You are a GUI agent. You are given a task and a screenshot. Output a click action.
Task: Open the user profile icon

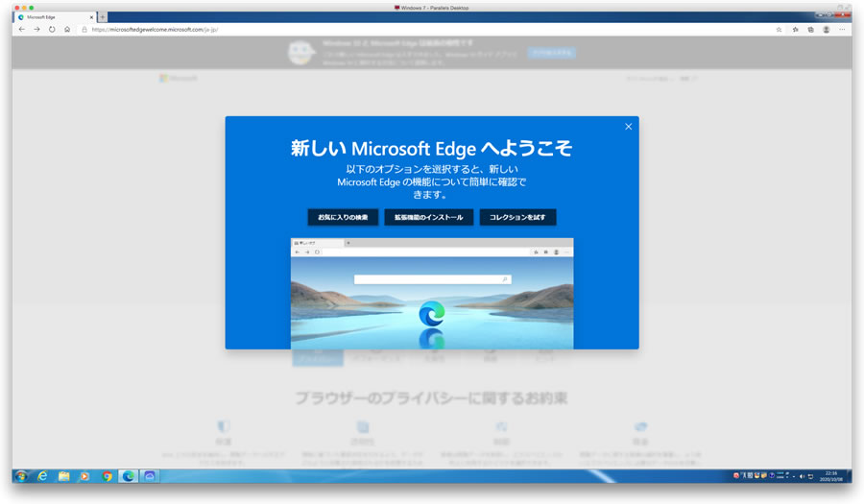pyautogui.click(x=826, y=30)
